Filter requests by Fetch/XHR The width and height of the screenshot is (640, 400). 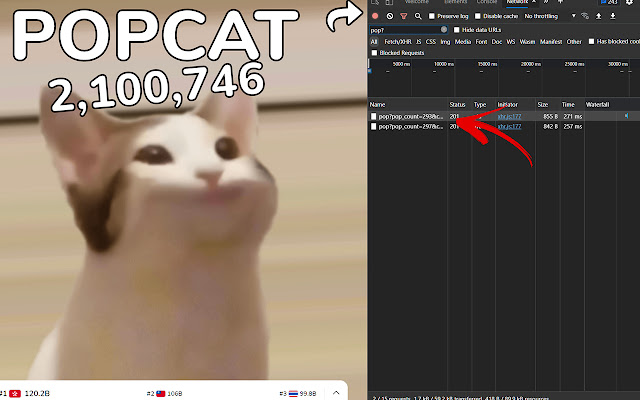398,42
